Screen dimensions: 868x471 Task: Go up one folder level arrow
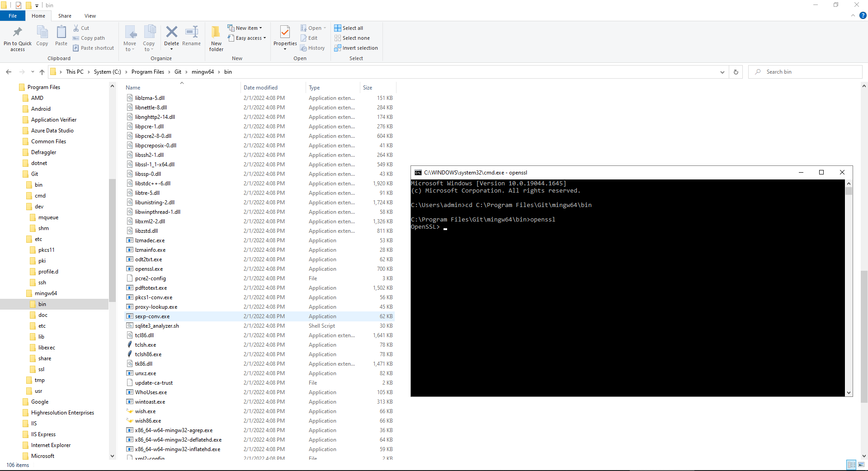pyautogui.click(x=42, y=72)
